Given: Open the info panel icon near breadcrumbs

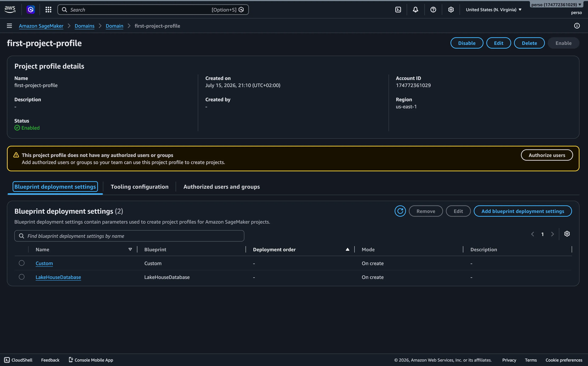Looking at the screenshot, I should (x=577, y=26).
